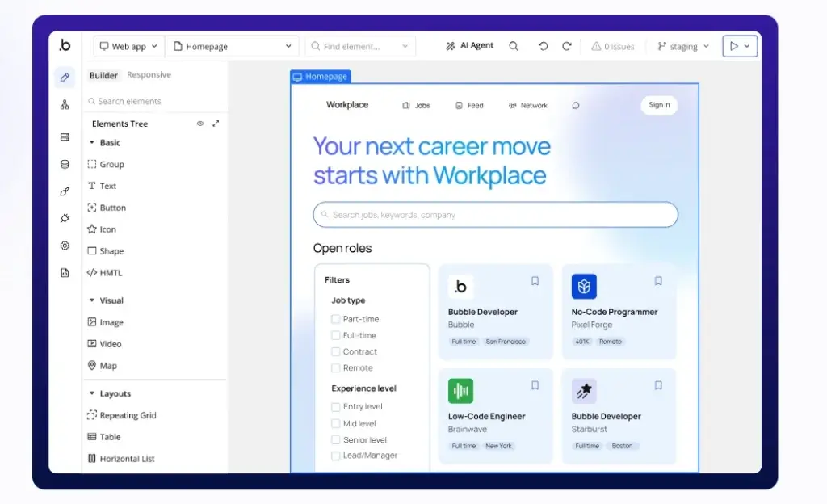827x504 pixels.
Task: Click the Sign in button in the preview
Action: [x=658, y=105]
